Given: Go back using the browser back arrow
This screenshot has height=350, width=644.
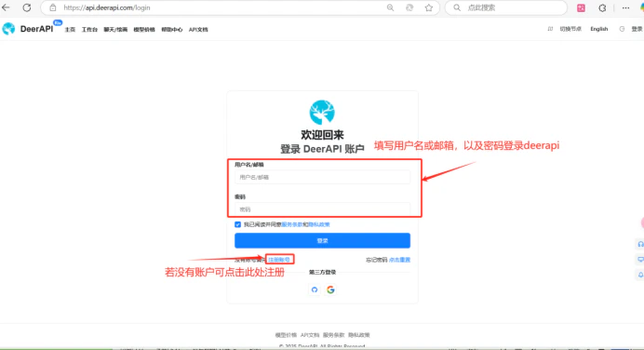Looking at the screenshot, I should 6,7.
